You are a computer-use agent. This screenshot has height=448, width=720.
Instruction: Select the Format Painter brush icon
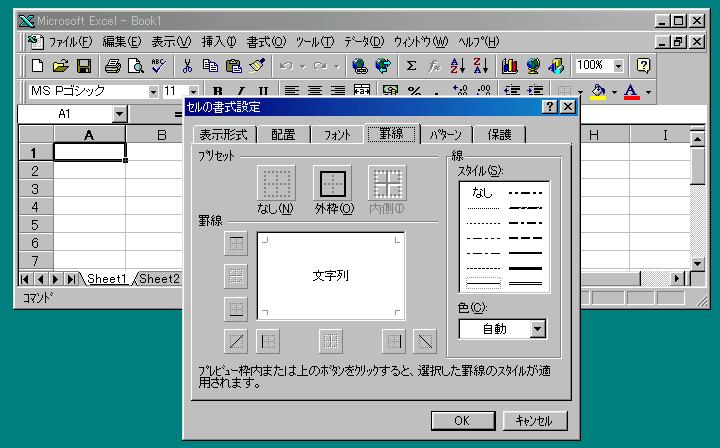coord(257,66)
